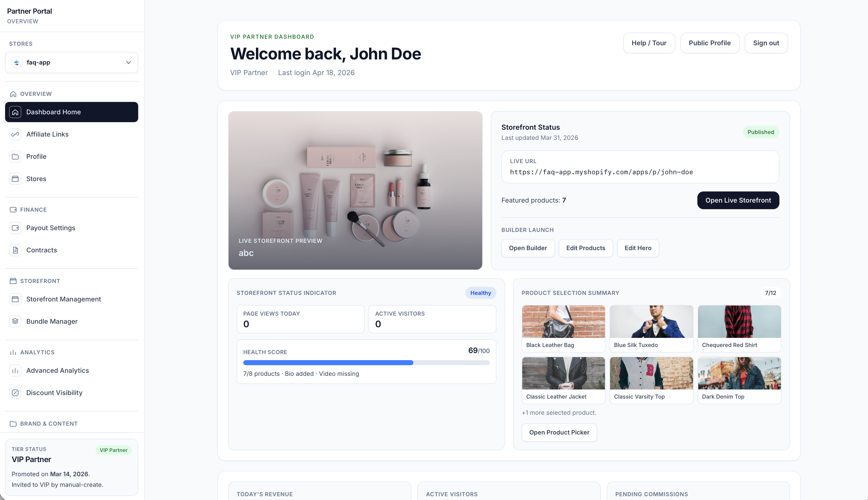Click the Advanced Analytics bar chart icon
The height and width of the screenshot is (500, 868).
[x=15, y=371]
